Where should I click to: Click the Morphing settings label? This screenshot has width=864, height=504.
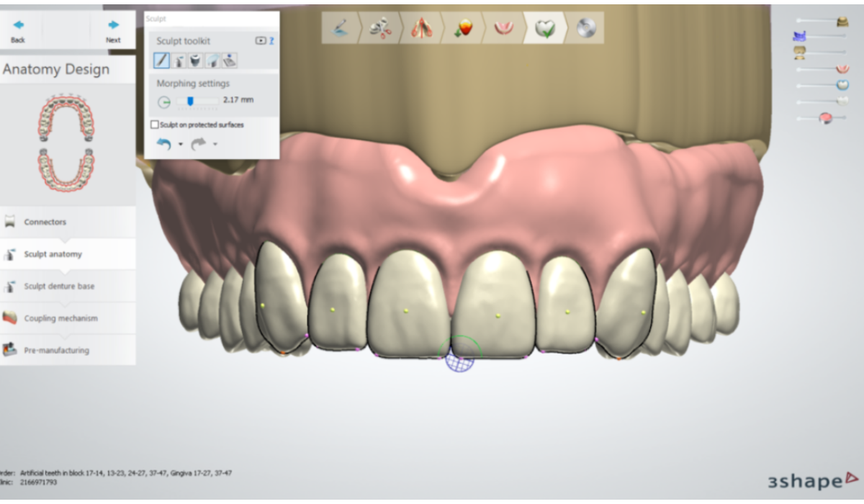point(193,84)
